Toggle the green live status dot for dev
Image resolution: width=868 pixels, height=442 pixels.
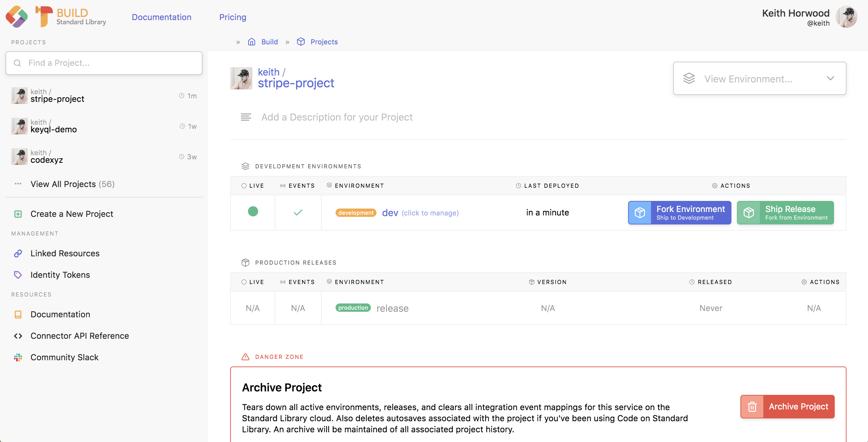pos(253,212)
